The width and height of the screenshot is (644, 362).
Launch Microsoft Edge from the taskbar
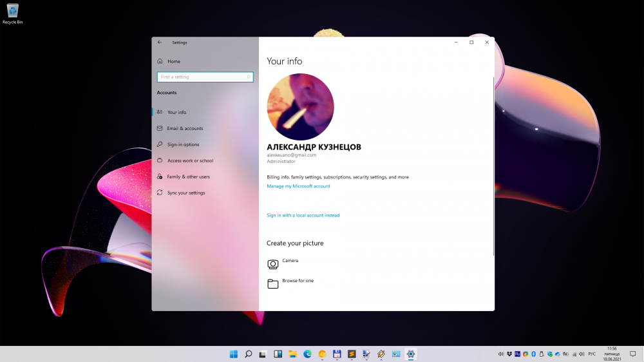307,354
